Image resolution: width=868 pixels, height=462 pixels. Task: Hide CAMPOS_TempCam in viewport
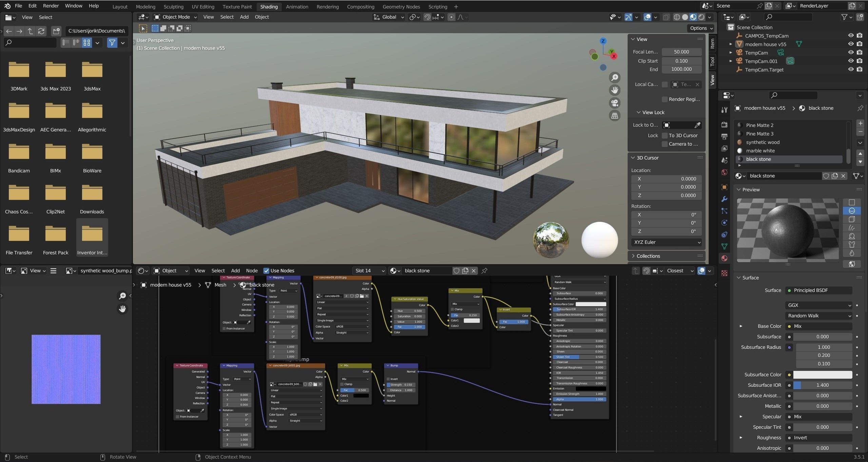(x=851, y=36)
